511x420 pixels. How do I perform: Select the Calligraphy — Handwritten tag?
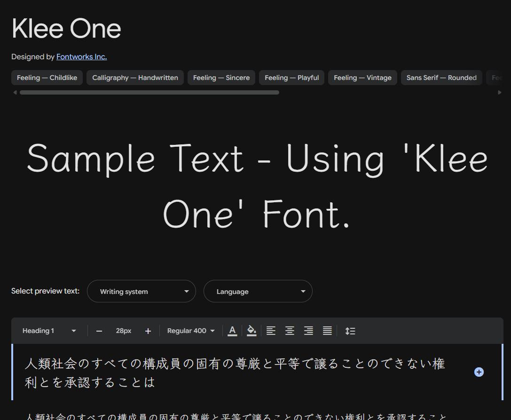tap(135, 78)
